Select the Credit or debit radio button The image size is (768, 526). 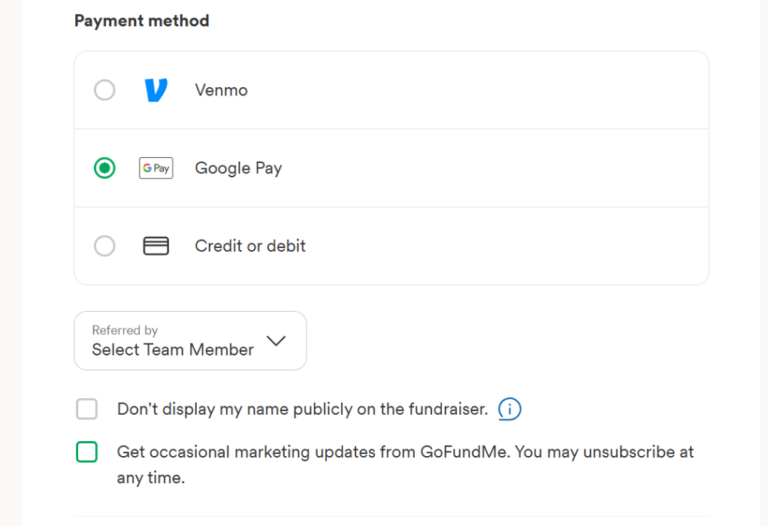[x=104, y=246]
